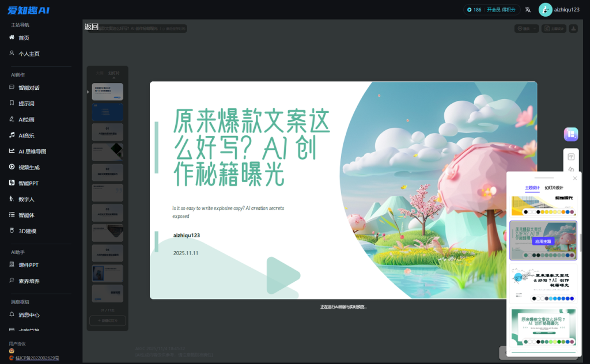
Task: Click the 新建幻灯片 add slide button
Action: [108, 321]
